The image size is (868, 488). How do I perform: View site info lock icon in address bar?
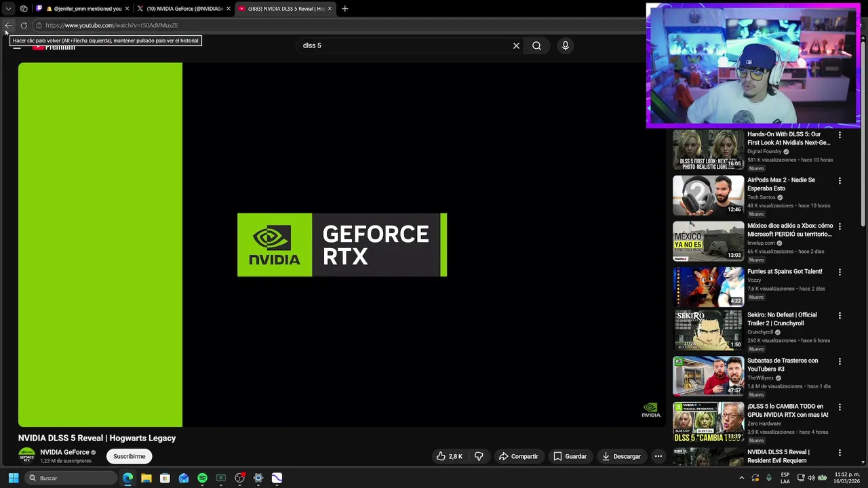pos(39,25)
